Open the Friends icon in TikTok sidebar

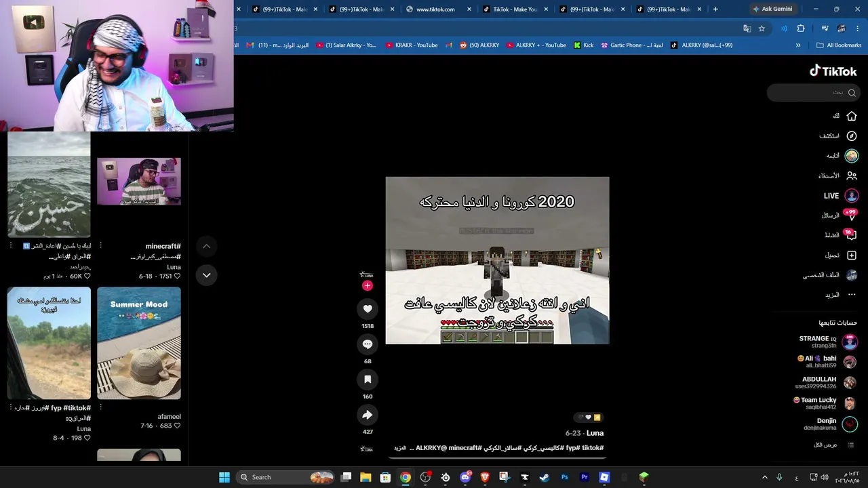pyautogui.click(x=852, y=176)
